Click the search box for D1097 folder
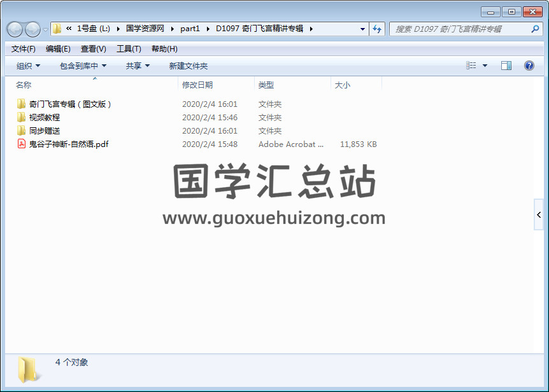The height and width of the screenshot is (392, 549). (x=459, y=29)
